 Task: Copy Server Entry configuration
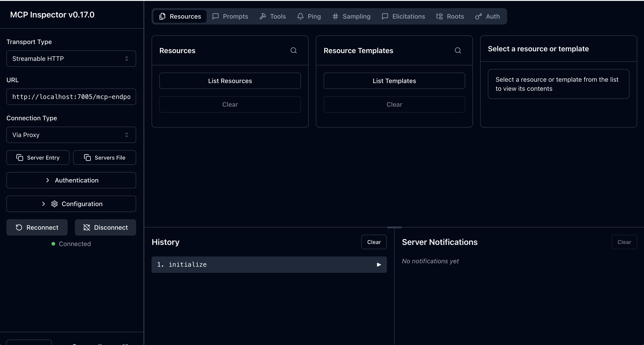tap(38, 158)
